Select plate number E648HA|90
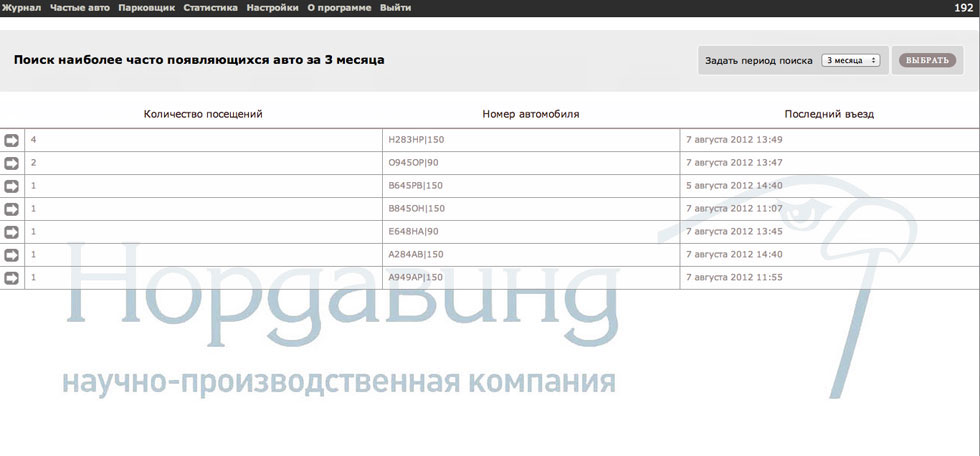The image size is (980, 456). point(413,232)
